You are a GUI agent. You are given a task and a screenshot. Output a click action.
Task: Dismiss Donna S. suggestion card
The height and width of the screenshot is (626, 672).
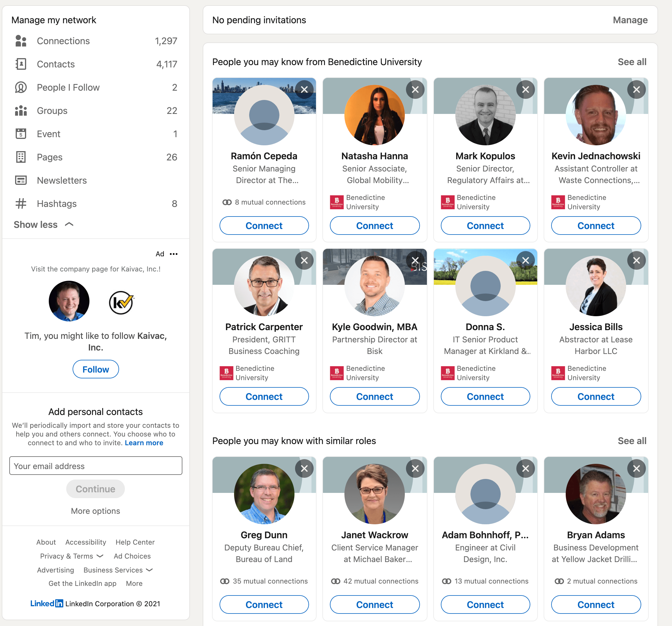[x=526, y=260]
